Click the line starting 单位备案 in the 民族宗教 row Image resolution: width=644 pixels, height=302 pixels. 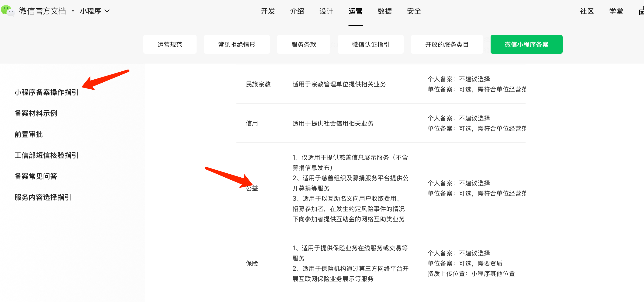(477, 89)
